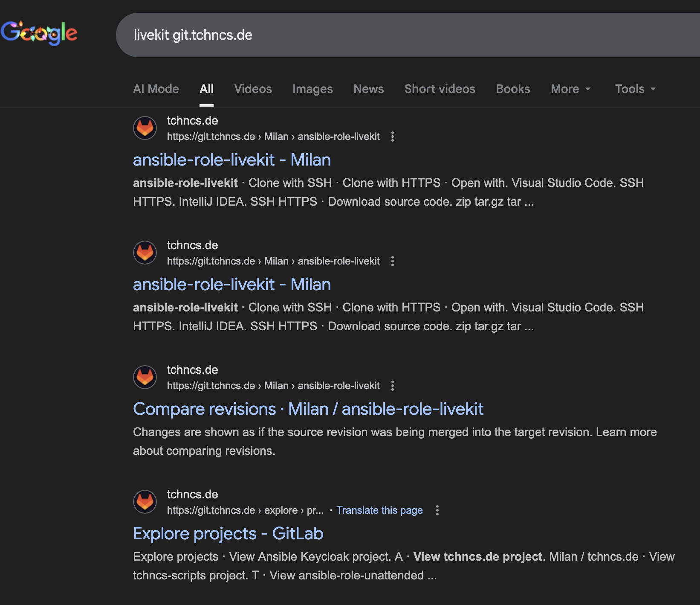Open the Short videos tab
This screenshot has height=605, width=700.
tap(440, 89)
